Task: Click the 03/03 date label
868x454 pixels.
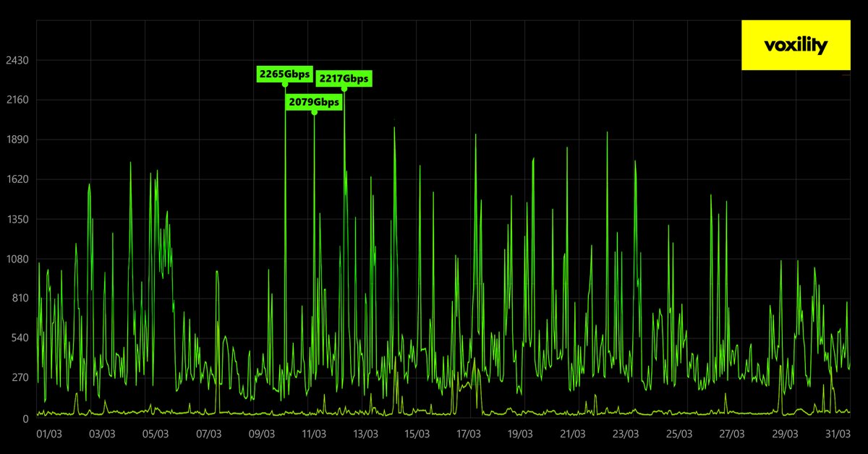Action: coord(102,434)
